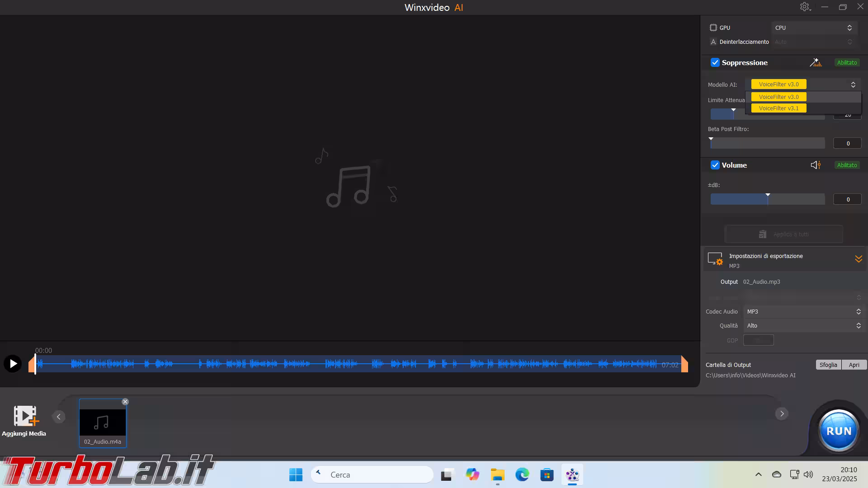Choose VoiceFilter v3.0 in dropdown list
Image resolution: width=868 pixels, height=488 pixels.
pos(778,97)
